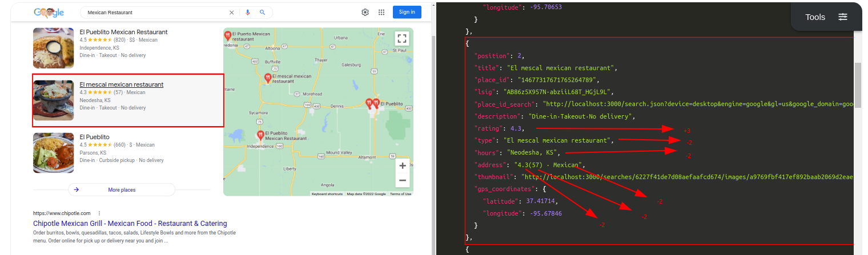
Task: Zoom in the map with plus icon
Action: [403, 166]
